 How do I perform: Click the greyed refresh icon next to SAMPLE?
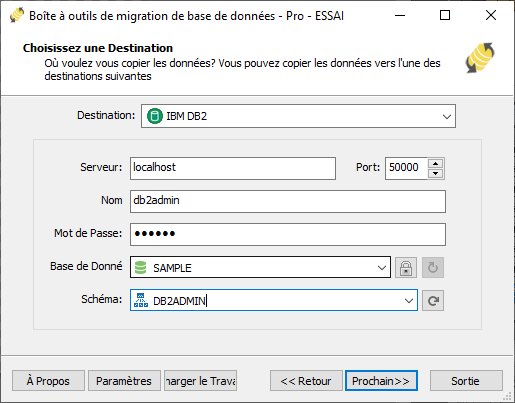pos(433,267)
